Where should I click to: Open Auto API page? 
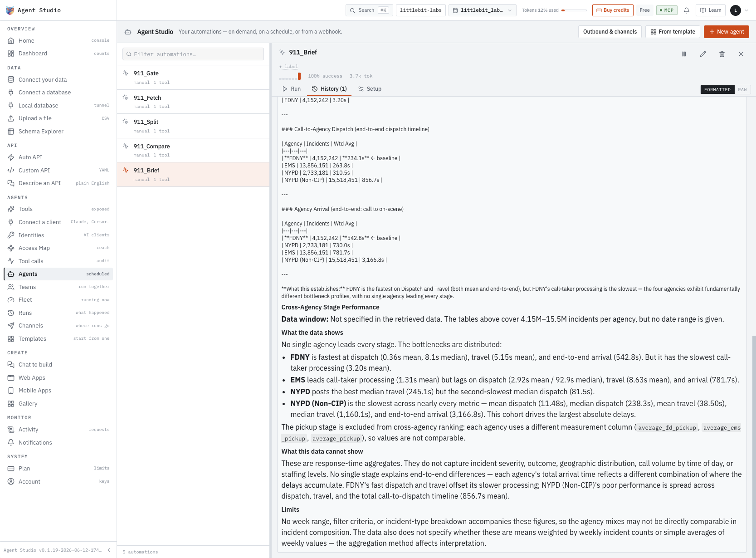click(x=58, y=157)
